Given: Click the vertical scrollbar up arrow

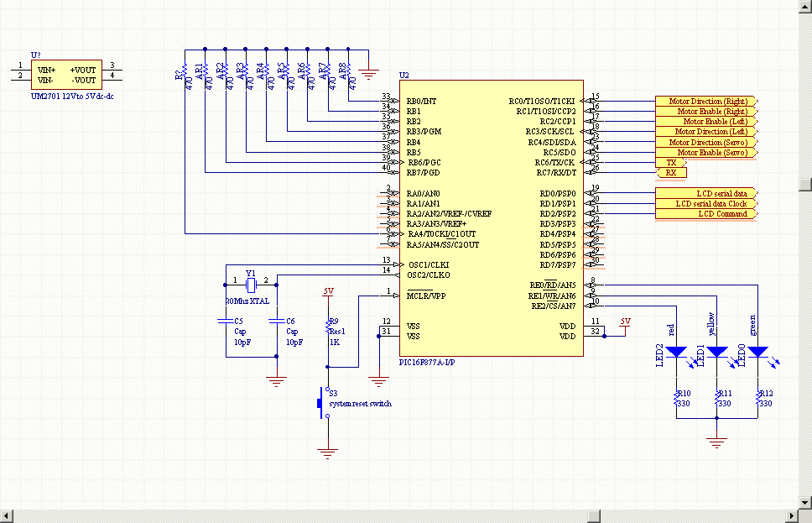Looking at the screenshot, I should (x=805, y=6).
